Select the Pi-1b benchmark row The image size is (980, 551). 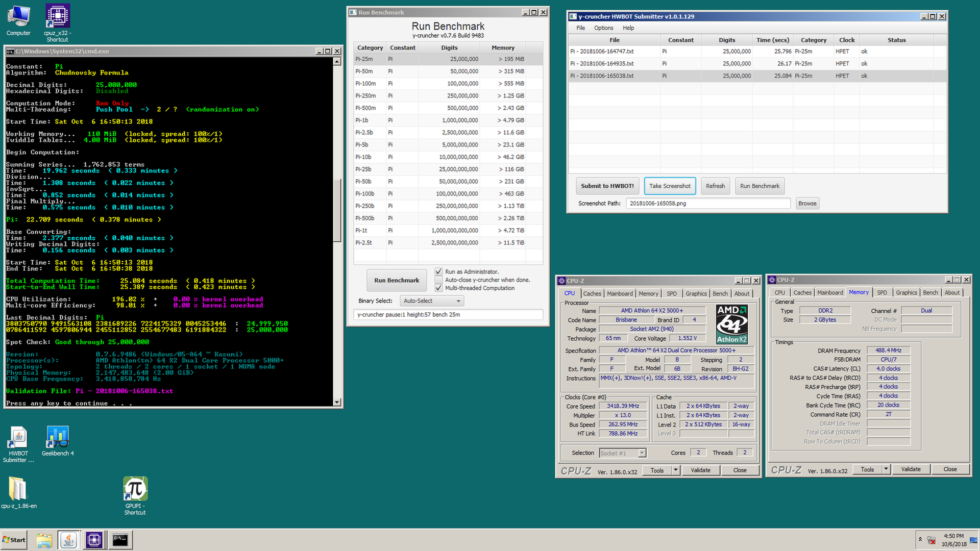click(x=448, y=120)
